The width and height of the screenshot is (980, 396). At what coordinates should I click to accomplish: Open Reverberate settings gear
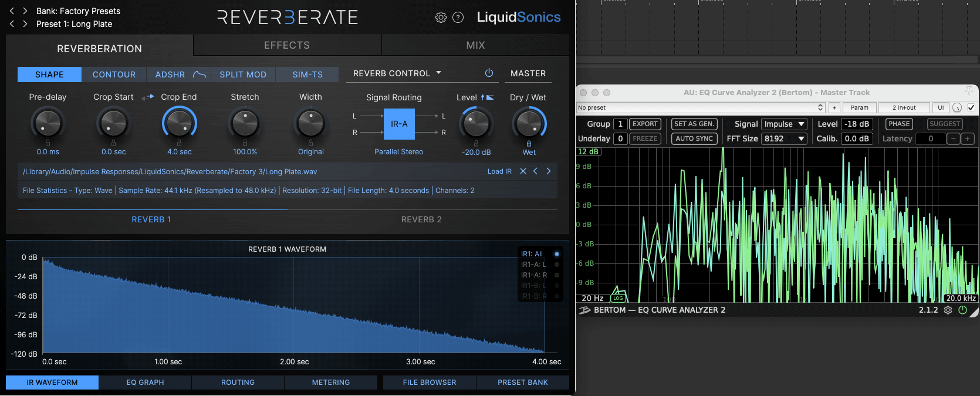pos(441,18)
